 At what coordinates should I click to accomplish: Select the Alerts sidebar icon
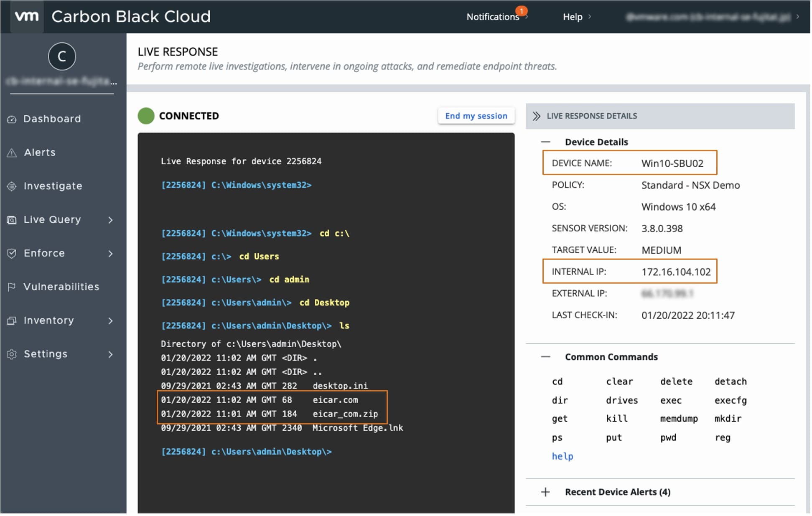click(x=11, y=152)
